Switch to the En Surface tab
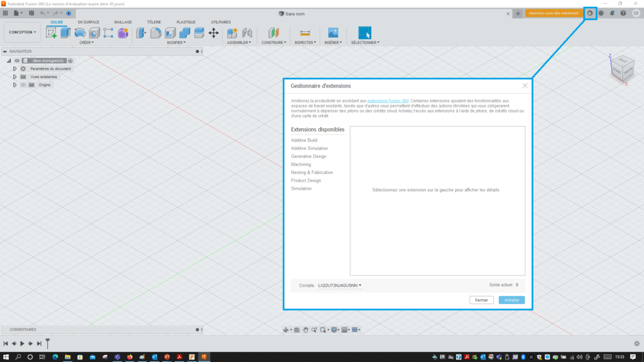The width and height of the screenshot is (644, 362). [89, 22]
